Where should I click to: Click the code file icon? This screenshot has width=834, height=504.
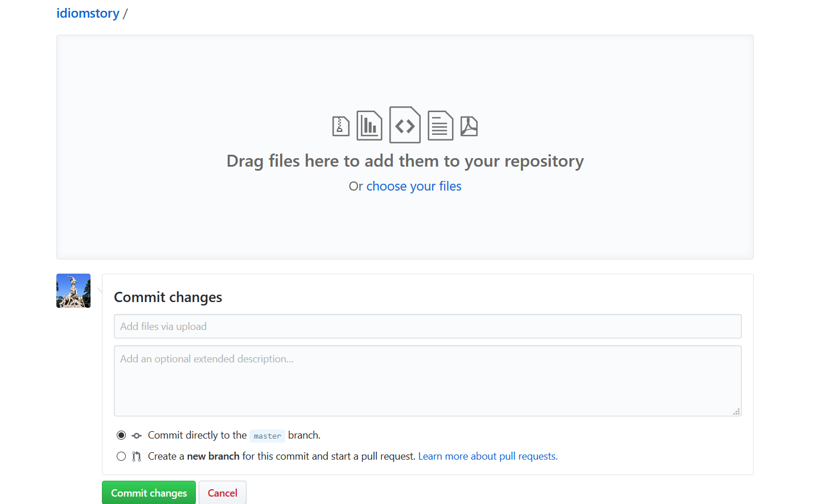(405, 125)
